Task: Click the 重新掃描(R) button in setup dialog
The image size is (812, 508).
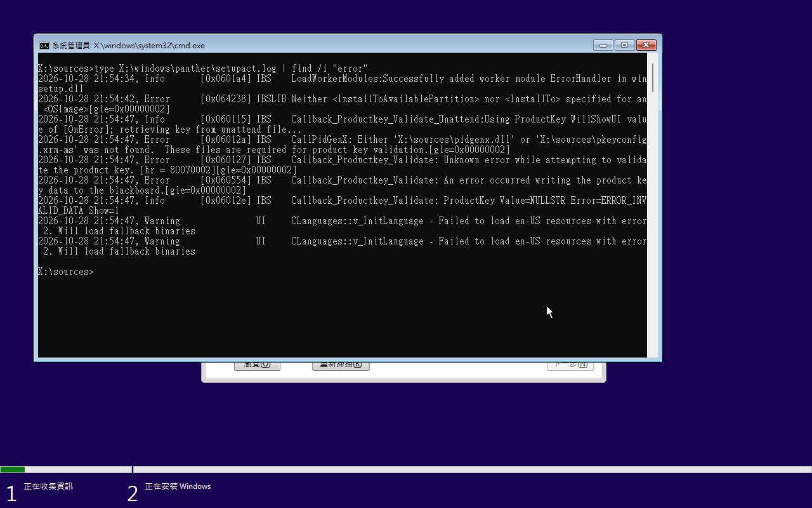Action: [x=341, y=365]
